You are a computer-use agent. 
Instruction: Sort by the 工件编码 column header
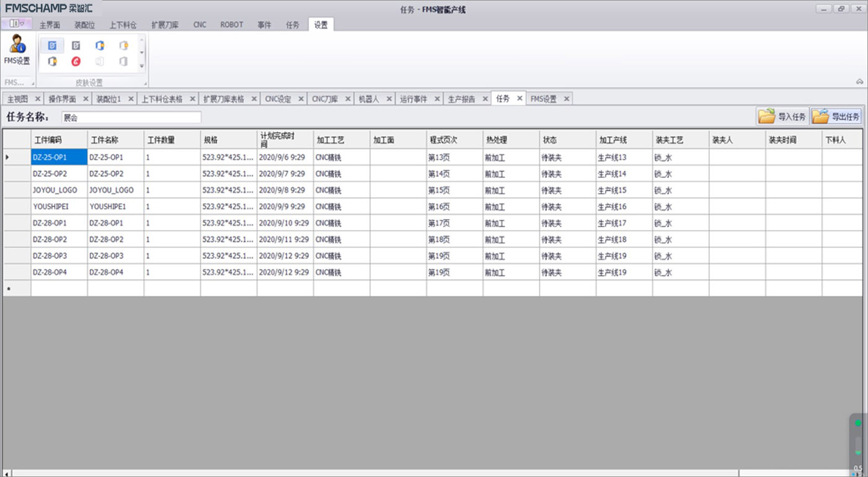(59, 140)
